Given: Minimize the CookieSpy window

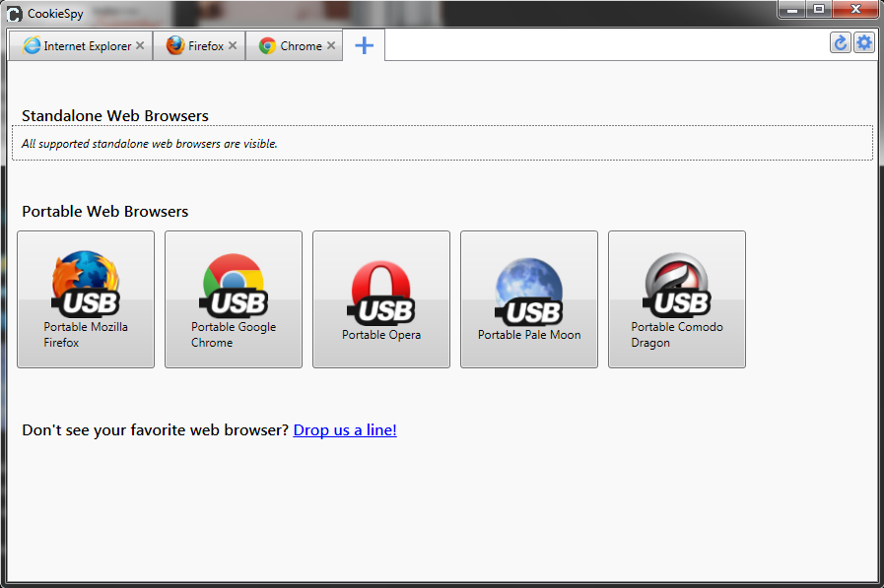Looking at the screenshot, I should 791,9.
